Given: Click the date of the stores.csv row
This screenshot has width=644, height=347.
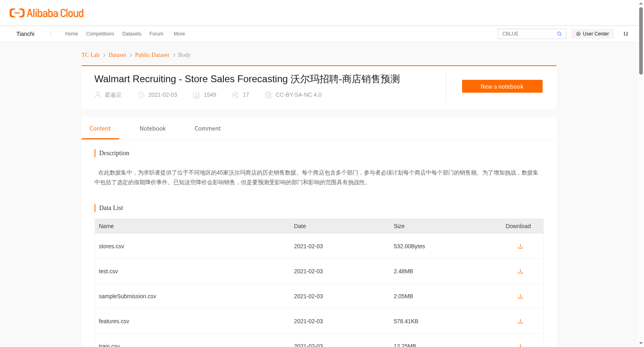Looking at the screenshot, I should 308,246.
